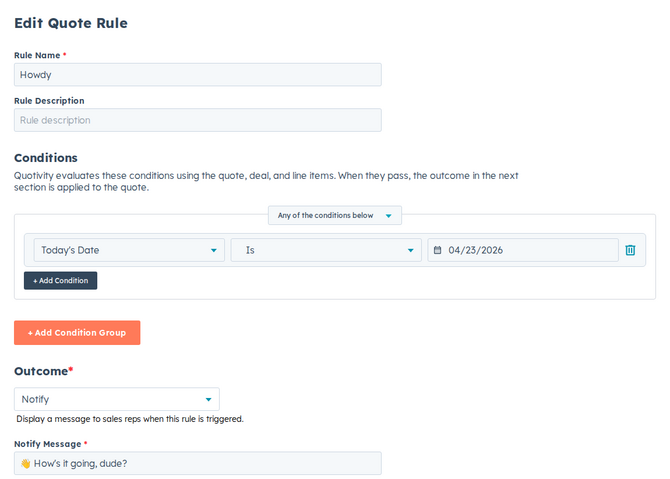Click the + Add Condition button

(60, 281)
